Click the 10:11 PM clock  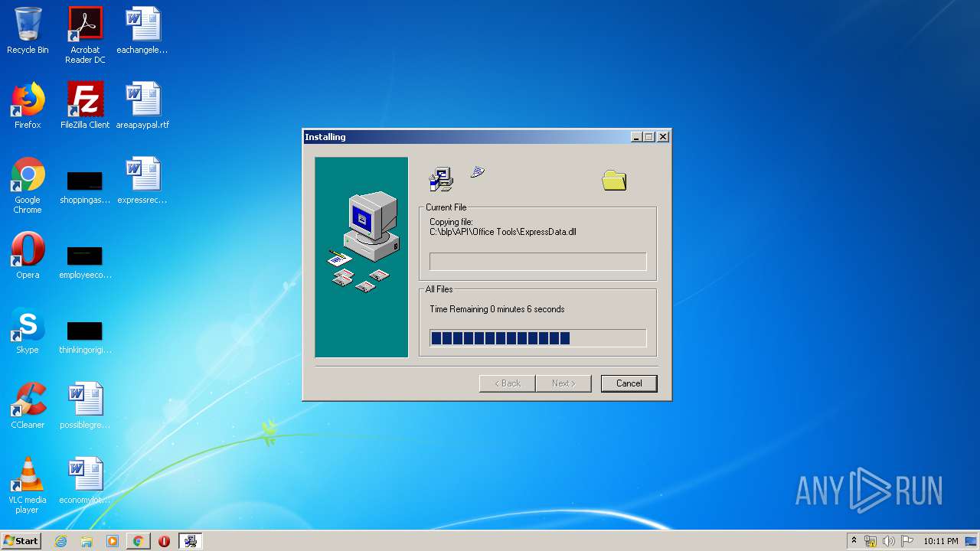[940, 541]
